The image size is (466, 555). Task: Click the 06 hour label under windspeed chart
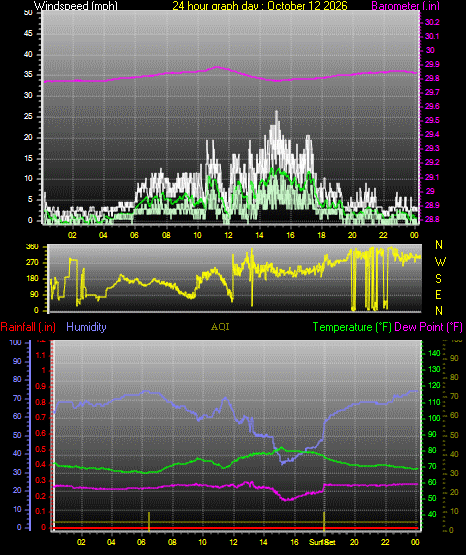coord(134,235)
